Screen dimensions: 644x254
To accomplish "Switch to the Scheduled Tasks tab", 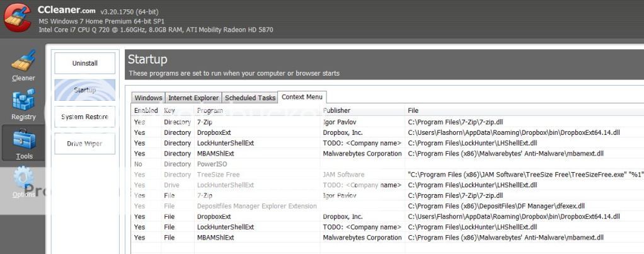I will point(250,98).
